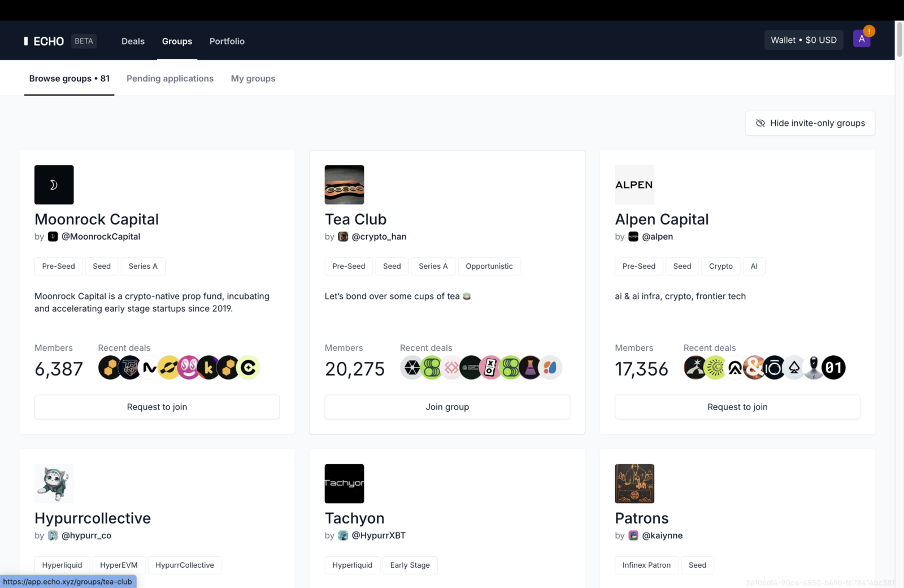The image size is (904, 588).
Task: Open the Alpen Capital group title
Action: 662,219
